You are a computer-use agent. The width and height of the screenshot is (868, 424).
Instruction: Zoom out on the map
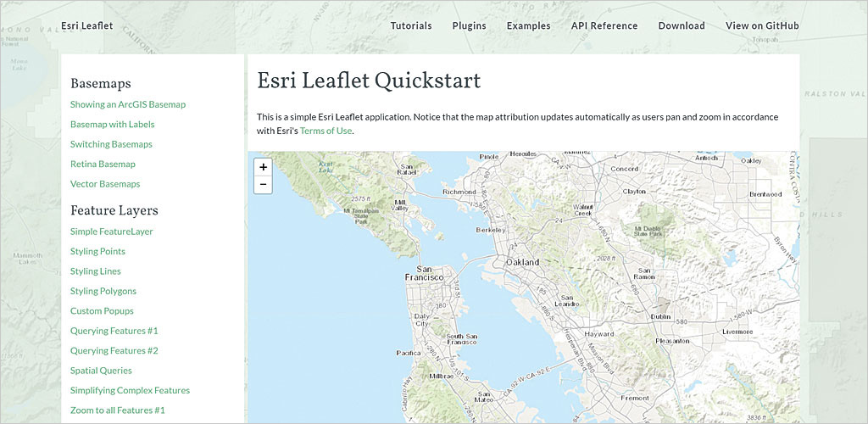263,184
